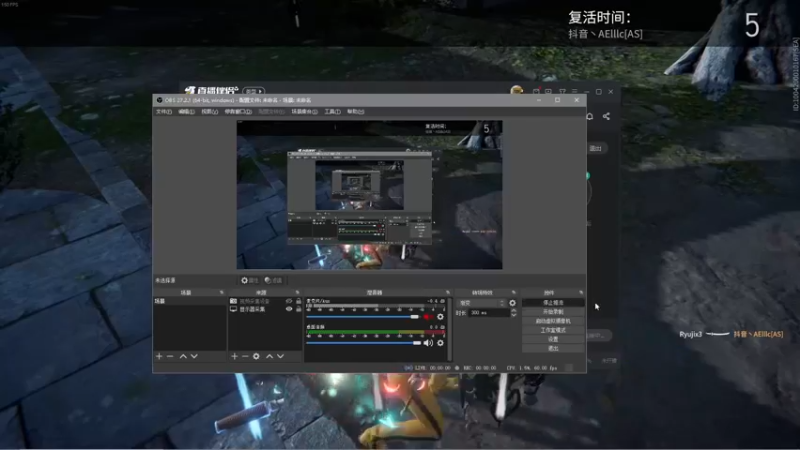Screen dimensions: 800x450
Task: Decrease the transition 时长 with down arrow
Action: click(513, 315)
